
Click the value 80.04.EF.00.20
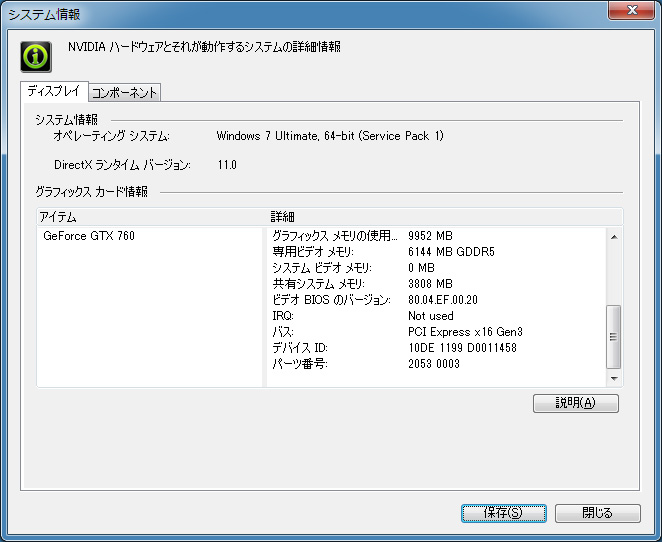pyautogui.click(x=443, y=300)
